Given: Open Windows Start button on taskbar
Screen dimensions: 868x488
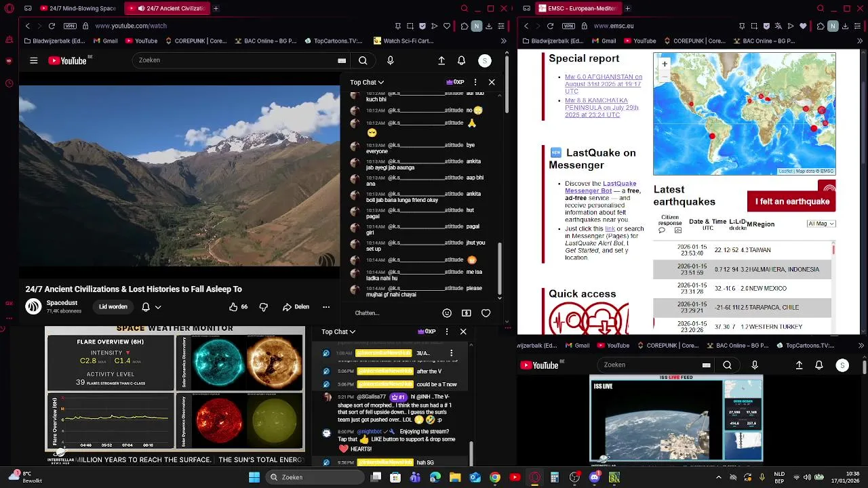Looking at the screenshot, I should pos(254,477).
